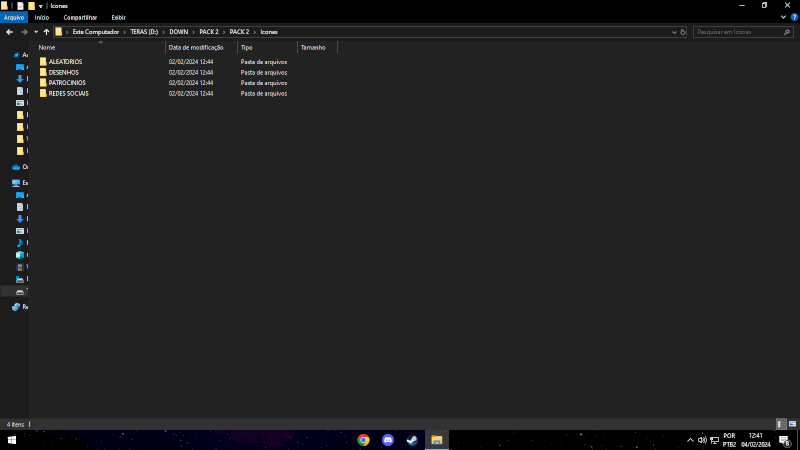Click the ALEATORIOS folder icon
This screenshot has height=450, width=800.
point(43,61)
